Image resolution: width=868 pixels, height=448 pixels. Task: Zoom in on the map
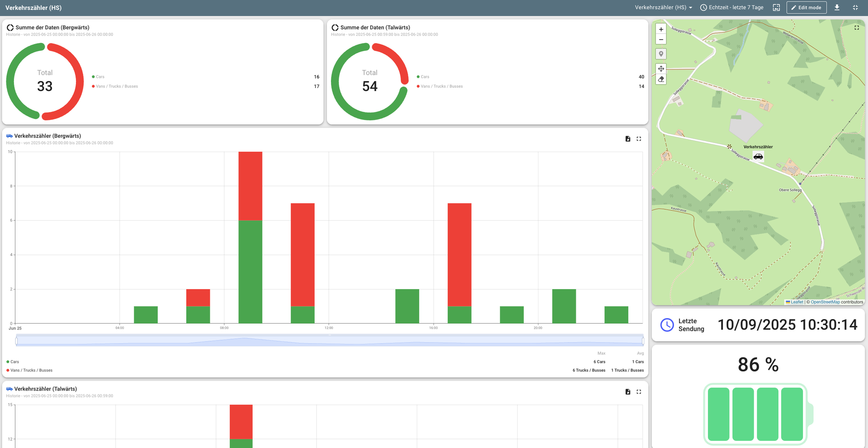pos(661,29)
